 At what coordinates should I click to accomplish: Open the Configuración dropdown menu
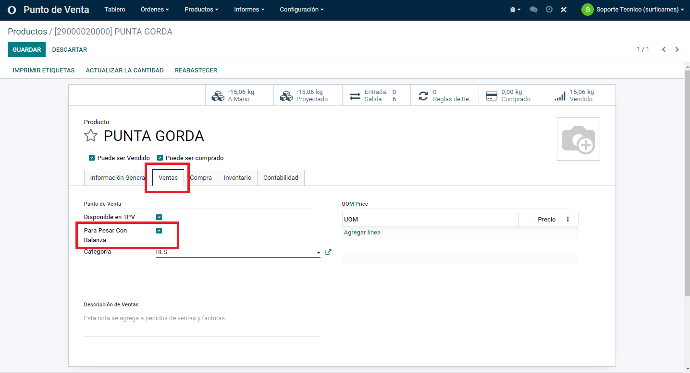[x=301, y=10]
